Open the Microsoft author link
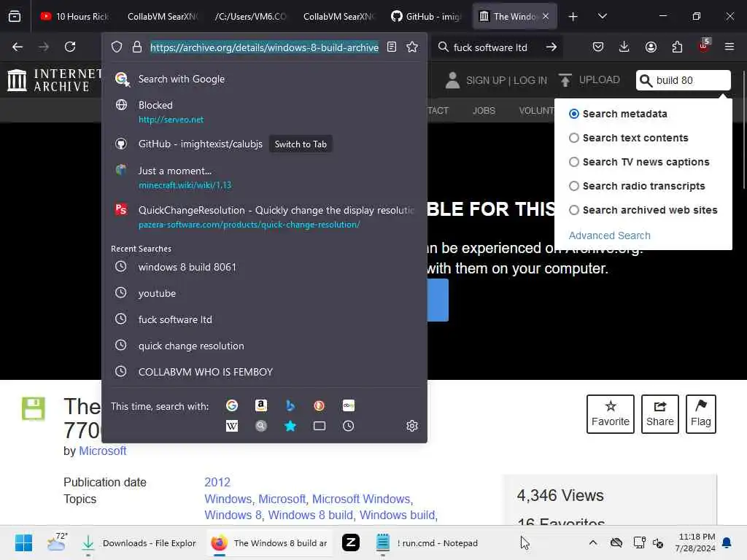This screenshot has height=560, width=747. tap(102, 451)
